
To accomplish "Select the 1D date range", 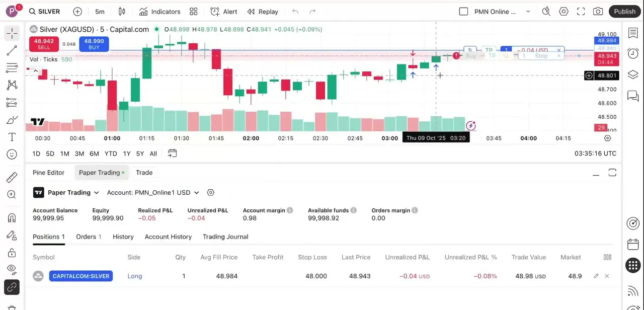I will [x=36, y=153].
